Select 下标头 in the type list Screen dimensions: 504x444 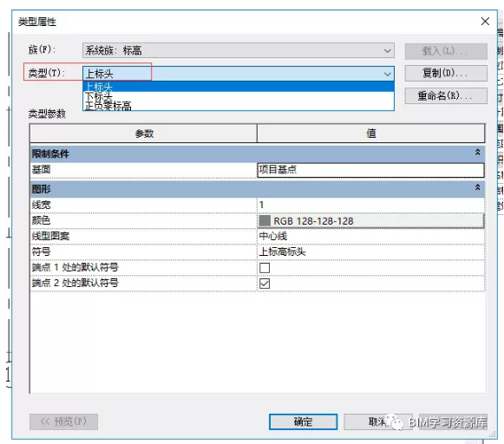click(x=239, y=96)
